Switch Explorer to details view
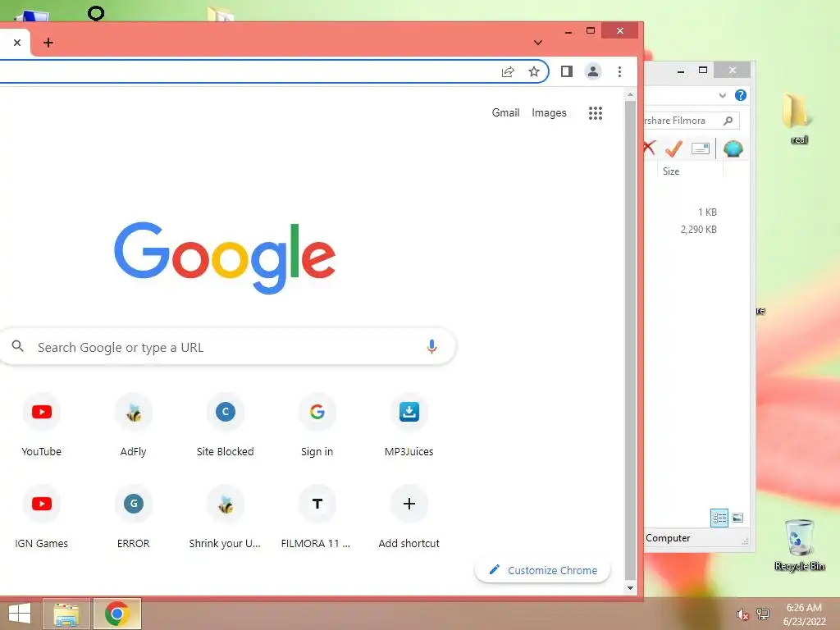 719,518
